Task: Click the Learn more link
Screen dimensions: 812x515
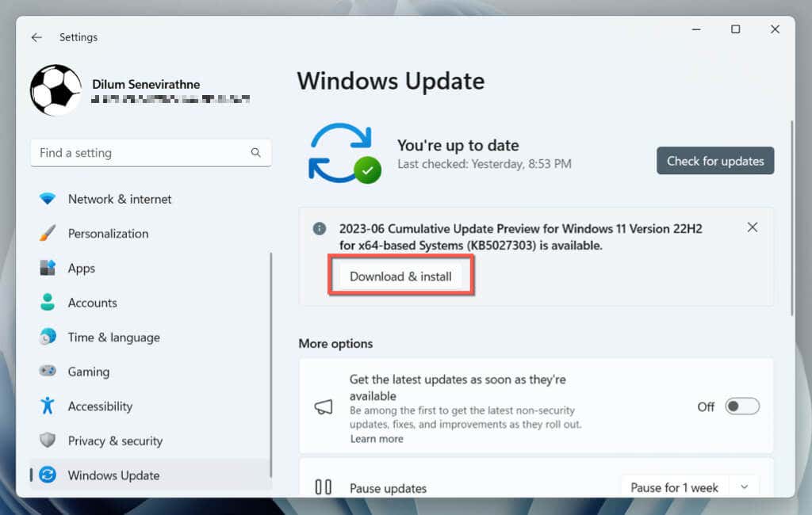Action: [377, 439]
